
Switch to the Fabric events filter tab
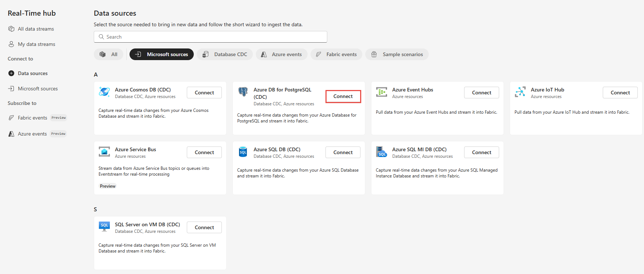pos(336,54)
